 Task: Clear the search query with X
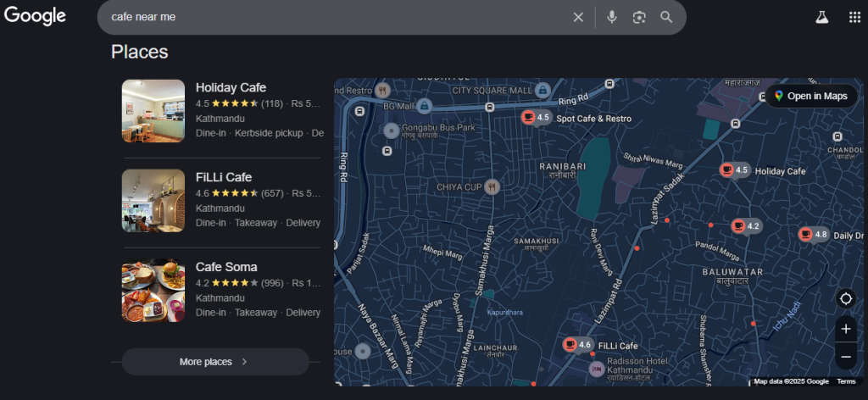point(578,17)
